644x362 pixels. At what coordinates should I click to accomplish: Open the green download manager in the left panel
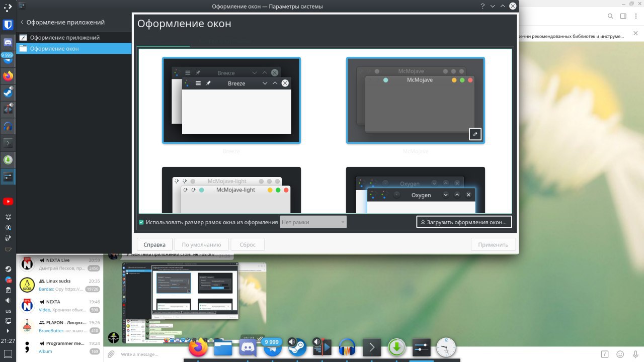[8, 160]
